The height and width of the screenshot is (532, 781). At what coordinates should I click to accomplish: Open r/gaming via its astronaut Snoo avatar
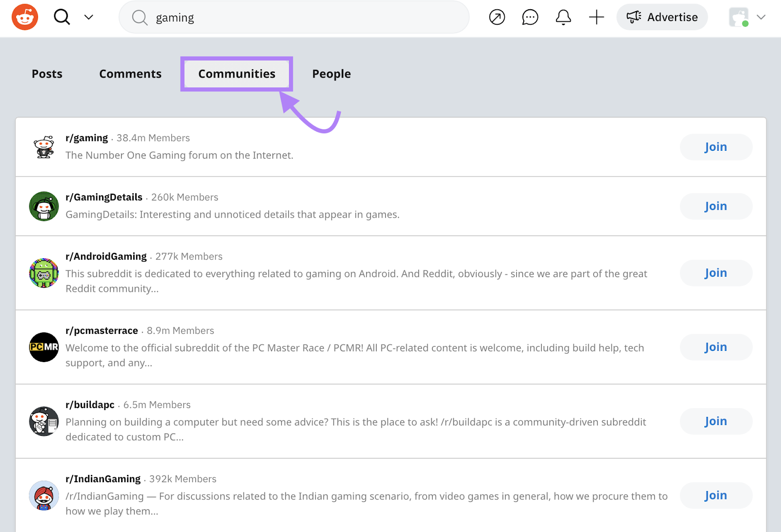(43, 147)
